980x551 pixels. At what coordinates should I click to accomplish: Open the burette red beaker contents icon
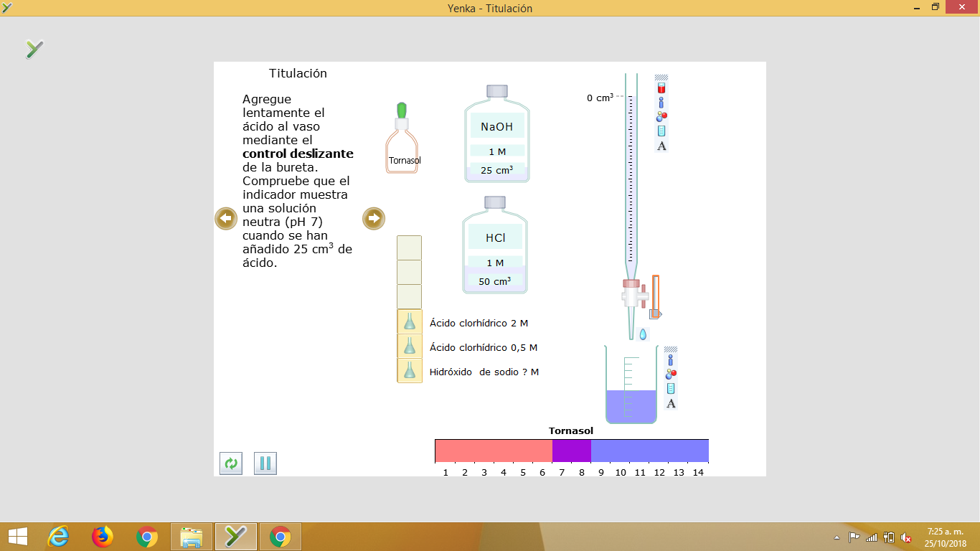[x=661, y=88]
